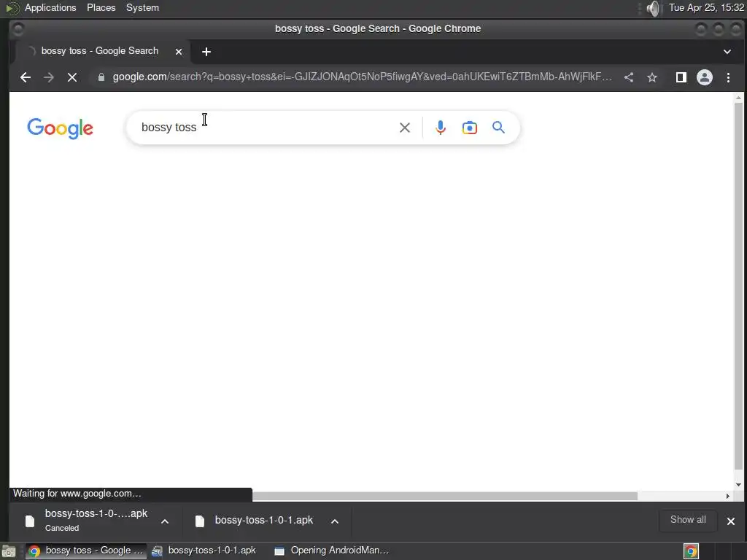Click the downward arrow of the vertical scrollbar

(738, 485)
